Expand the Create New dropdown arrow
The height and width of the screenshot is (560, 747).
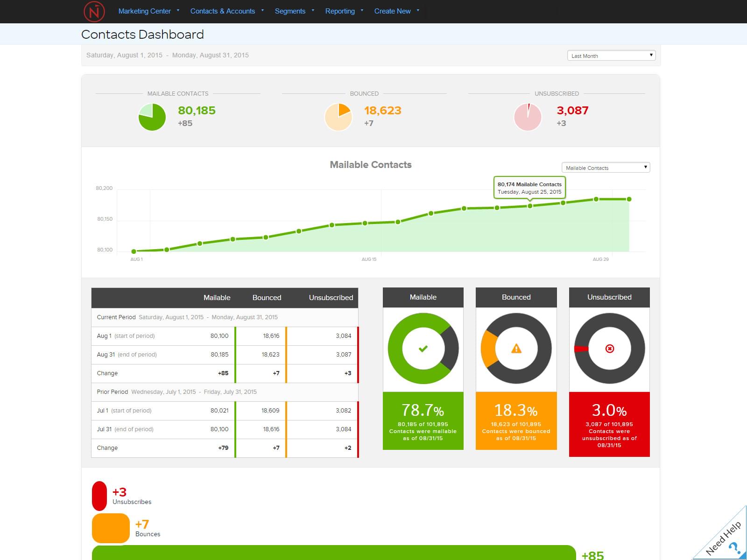pyautogui.click(x=418, y=11)
